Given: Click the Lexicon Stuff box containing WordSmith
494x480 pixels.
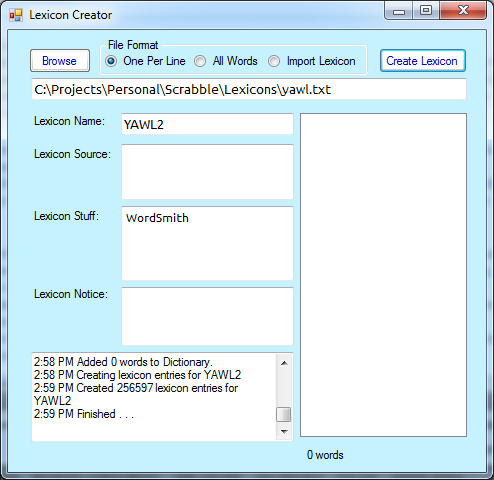Looking at the screenshot, I should point(207,243).
